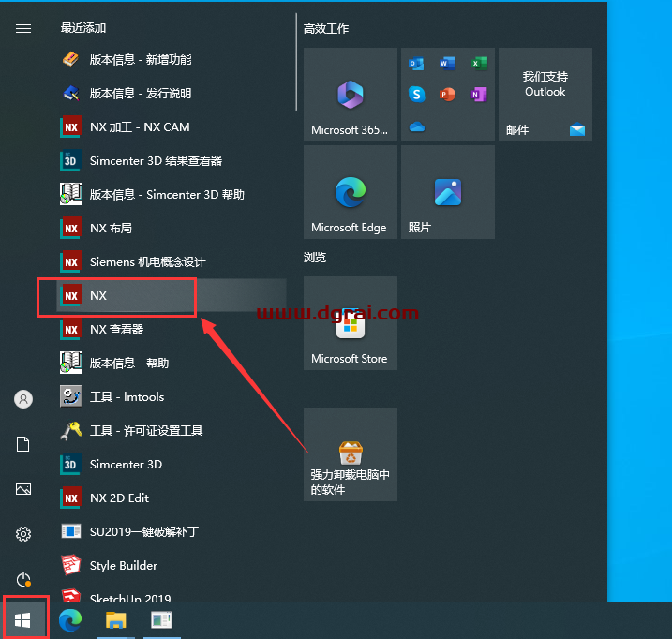
Task: Launch NX 2D Edit
Action: click(x=119, y=498)
